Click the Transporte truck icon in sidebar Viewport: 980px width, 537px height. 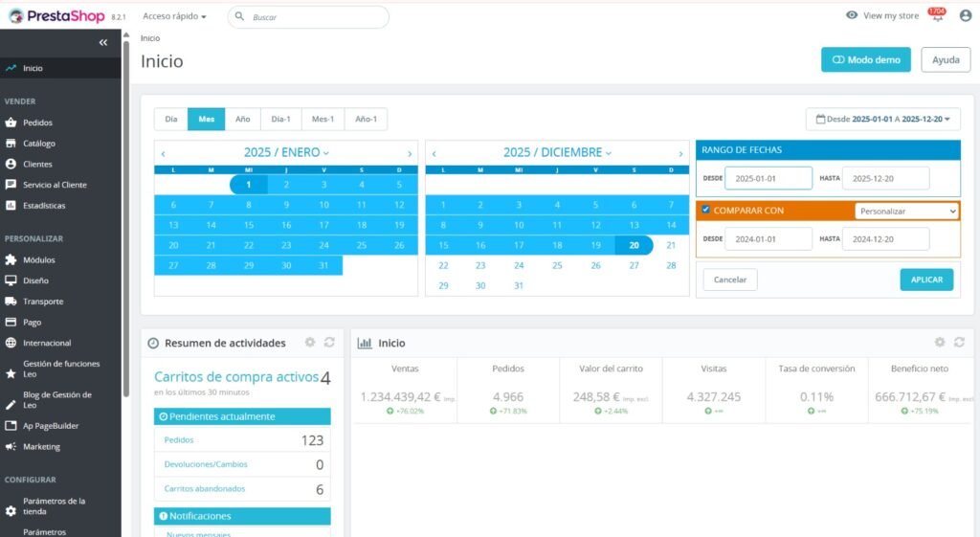pos(11,302)
